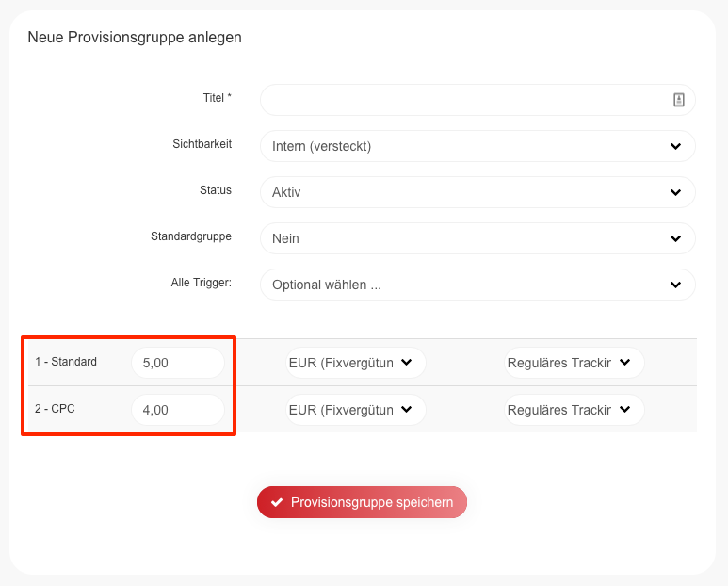Click the Status field label
Screen dimensions: 728x586
coord(215,190)
